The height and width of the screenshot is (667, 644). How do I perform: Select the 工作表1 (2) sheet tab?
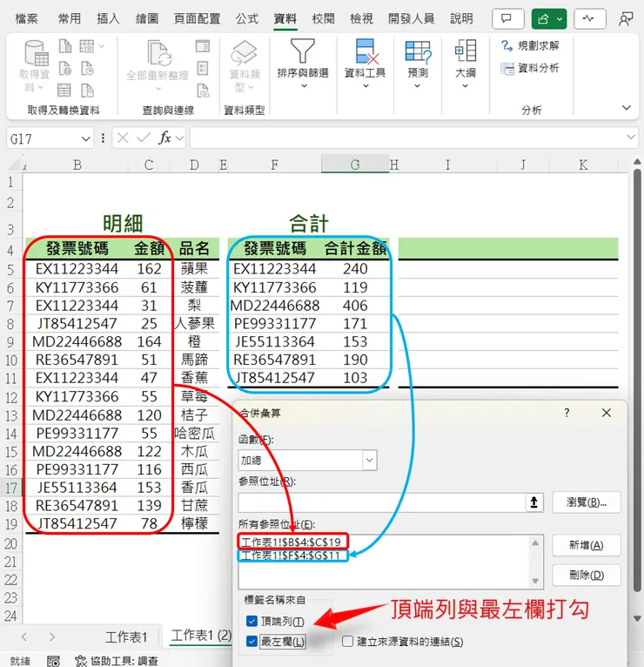[x=201, y=636]
